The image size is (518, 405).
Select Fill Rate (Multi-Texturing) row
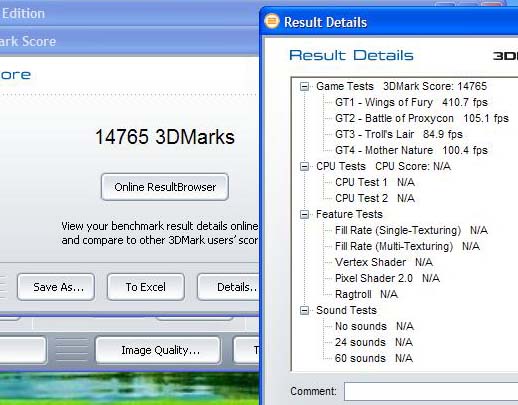click(x=407, y=246)
